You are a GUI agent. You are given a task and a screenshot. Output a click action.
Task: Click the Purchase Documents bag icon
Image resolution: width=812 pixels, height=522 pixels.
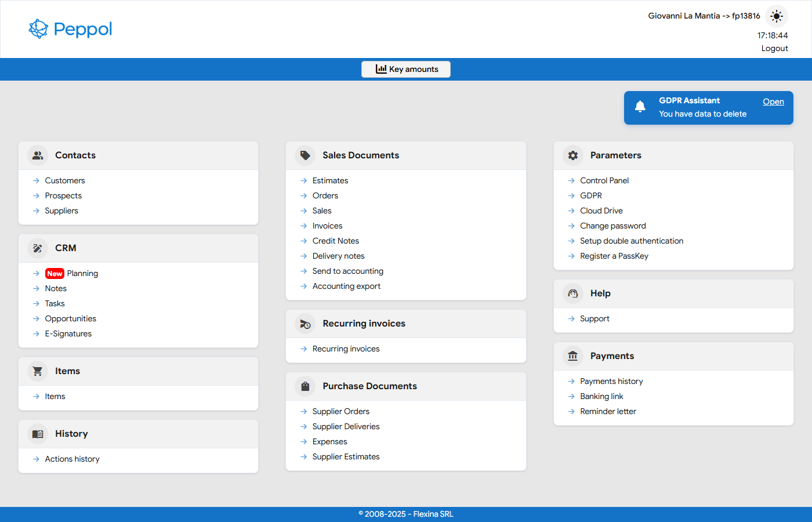point(305,386)
